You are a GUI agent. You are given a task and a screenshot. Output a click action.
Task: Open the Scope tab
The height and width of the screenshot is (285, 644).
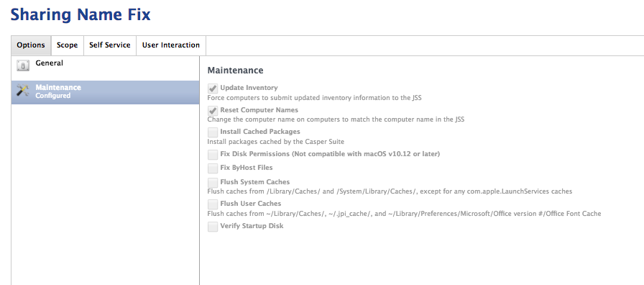(67, 45)
